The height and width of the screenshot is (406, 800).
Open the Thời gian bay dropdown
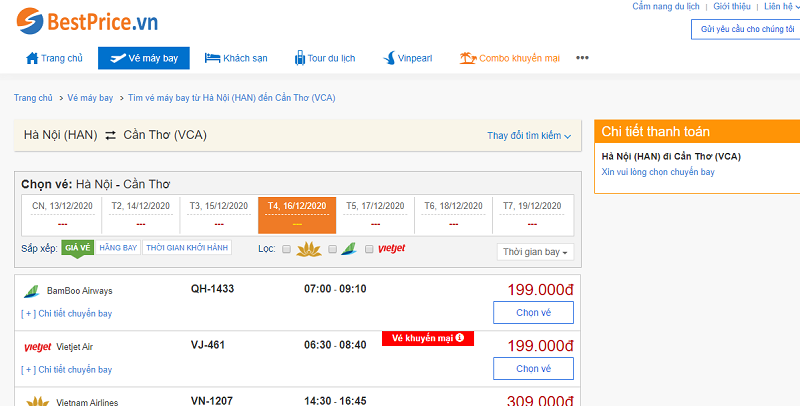(x=535, y=252)
